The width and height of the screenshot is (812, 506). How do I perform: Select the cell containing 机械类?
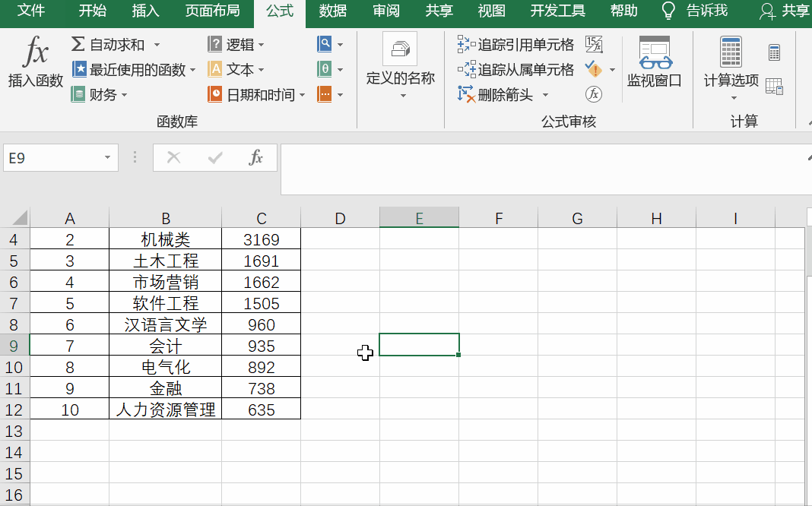pyautogui.click(x=165, y=239)
